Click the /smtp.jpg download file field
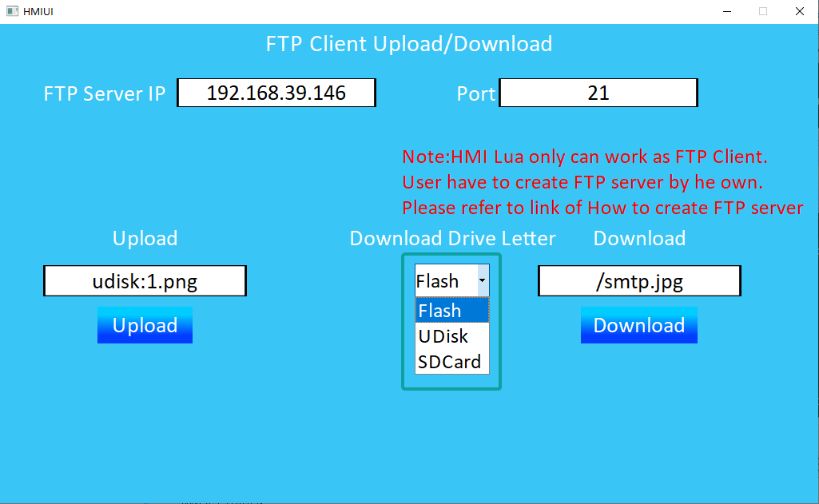Image resolution: width=819 pixels, height=504 pixels. [x=639, y=281]
